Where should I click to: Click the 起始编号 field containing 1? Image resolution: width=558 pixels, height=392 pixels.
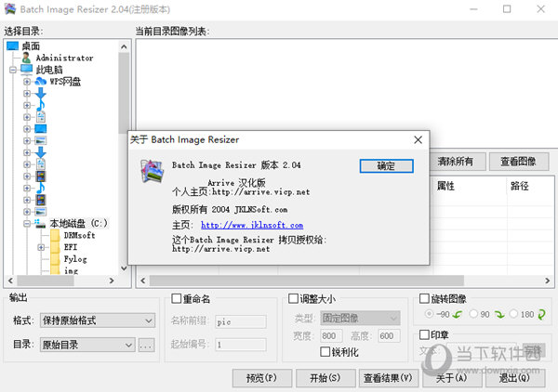241,345
